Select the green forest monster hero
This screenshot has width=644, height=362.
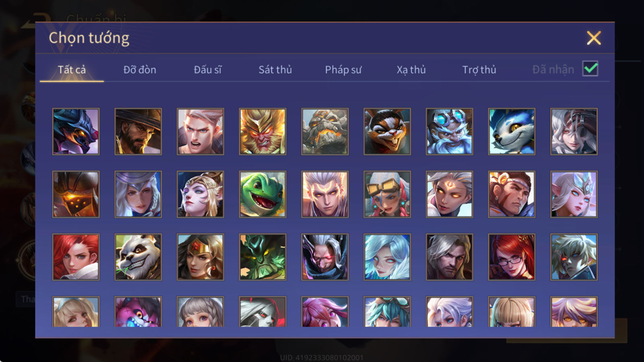tap(262, 257)
